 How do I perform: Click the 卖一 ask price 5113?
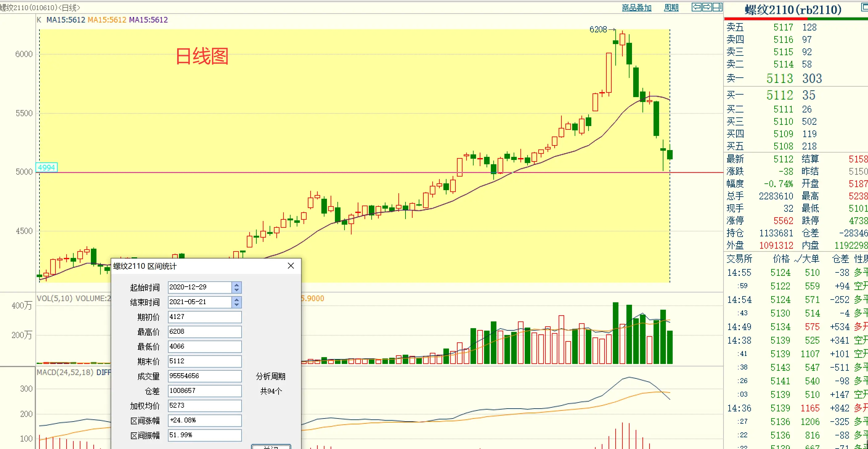pyautogui.click(x=780, y=79)
